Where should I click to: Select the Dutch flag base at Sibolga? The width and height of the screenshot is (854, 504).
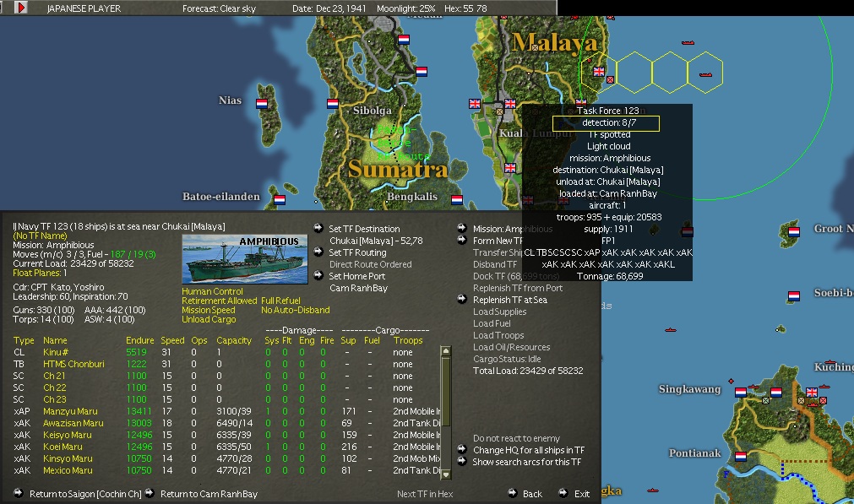coord(333,103)
